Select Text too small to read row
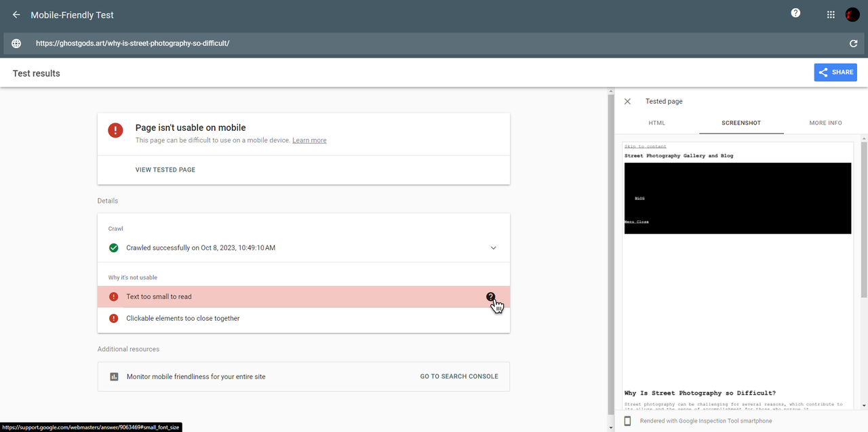This screenshot has height=432, width=868. tap(304, 296)
